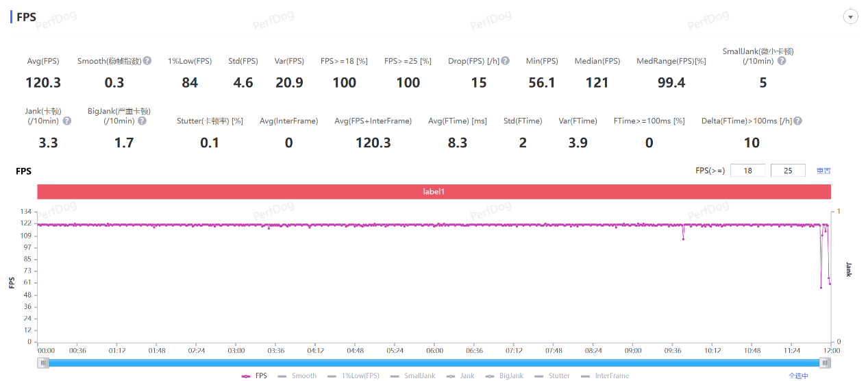Click help icon beside Drop(FPS) [/h]
This screenshot has width=868, height=381.
point(505,61)
